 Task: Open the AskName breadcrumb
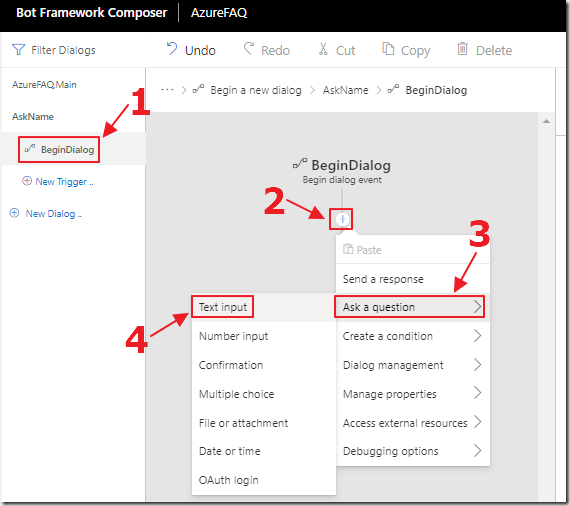[x=345, y=90]
